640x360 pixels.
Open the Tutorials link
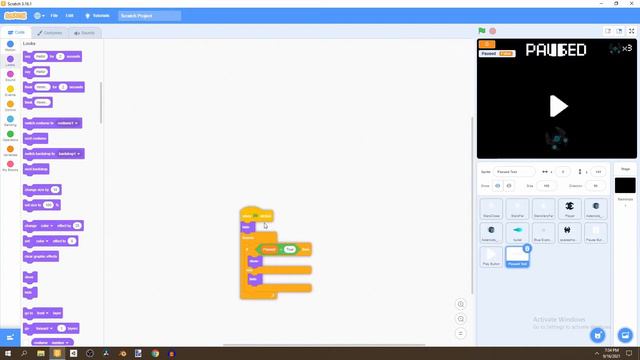pyautogui.click(x=97, y=16)
